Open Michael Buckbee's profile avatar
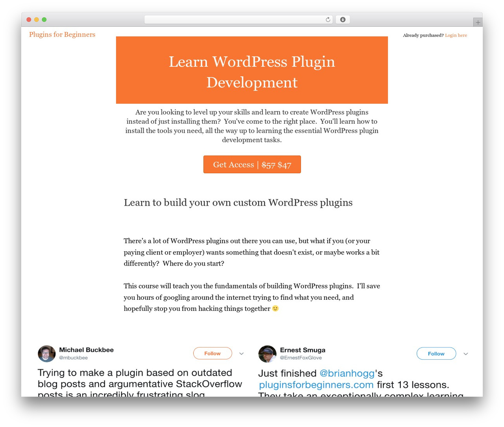The width and height of the screenshot is (504, 427). coord(46,354)
